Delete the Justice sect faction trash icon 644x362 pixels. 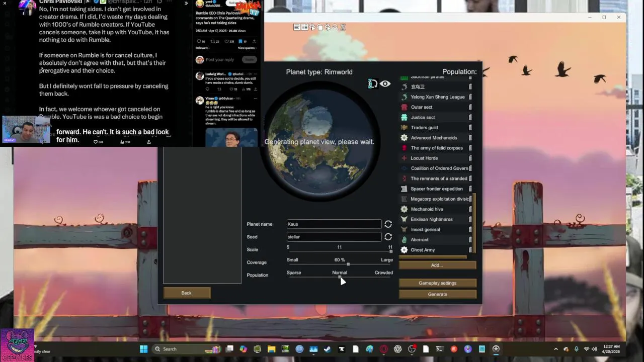(470, 118)
